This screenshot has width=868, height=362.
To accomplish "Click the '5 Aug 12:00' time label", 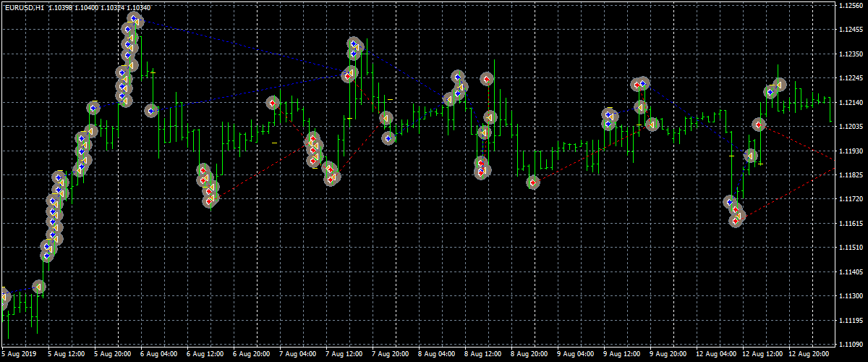I will pyautogui.click(x=67, y=355).
